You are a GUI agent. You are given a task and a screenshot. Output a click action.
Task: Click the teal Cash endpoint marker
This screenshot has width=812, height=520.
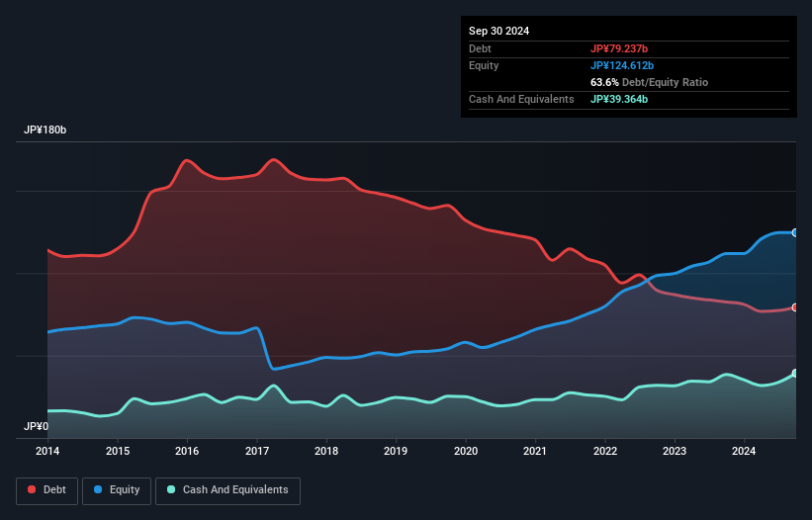[795, 373]
